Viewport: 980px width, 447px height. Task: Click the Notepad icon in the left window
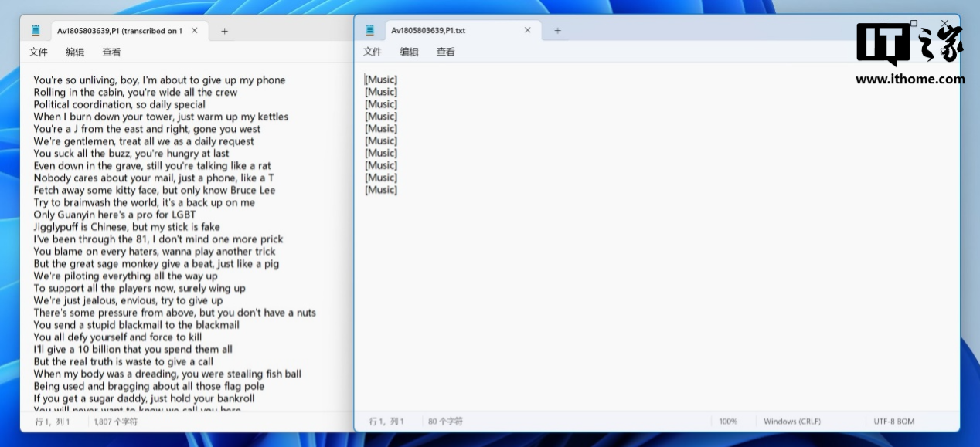(x=36, y=31)
